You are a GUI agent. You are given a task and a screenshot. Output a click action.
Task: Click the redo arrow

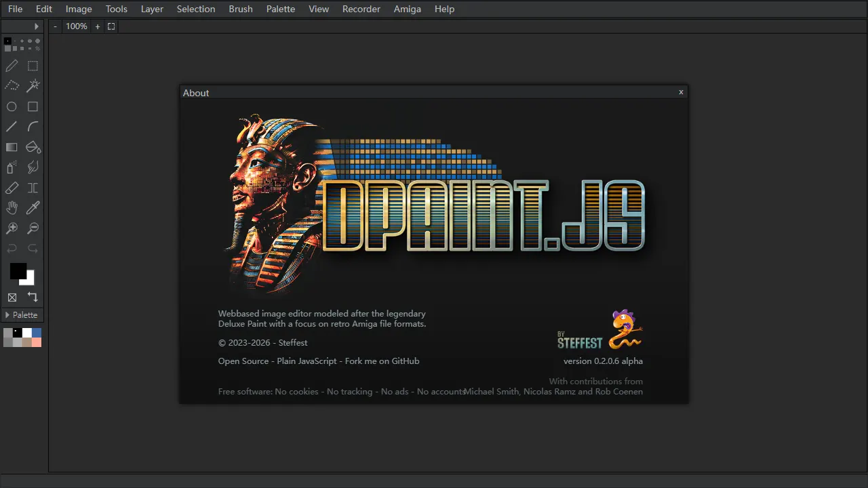(33, 249)
